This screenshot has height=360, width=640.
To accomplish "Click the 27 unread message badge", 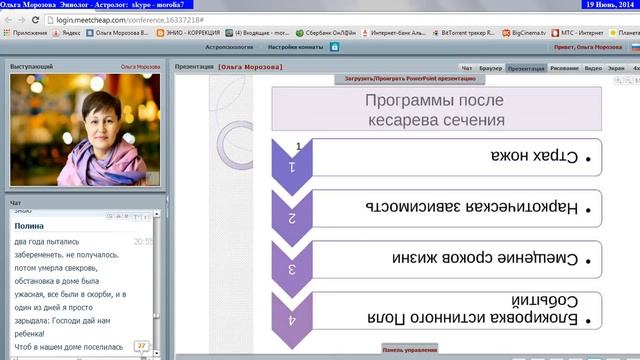I will tap(141, 346).
